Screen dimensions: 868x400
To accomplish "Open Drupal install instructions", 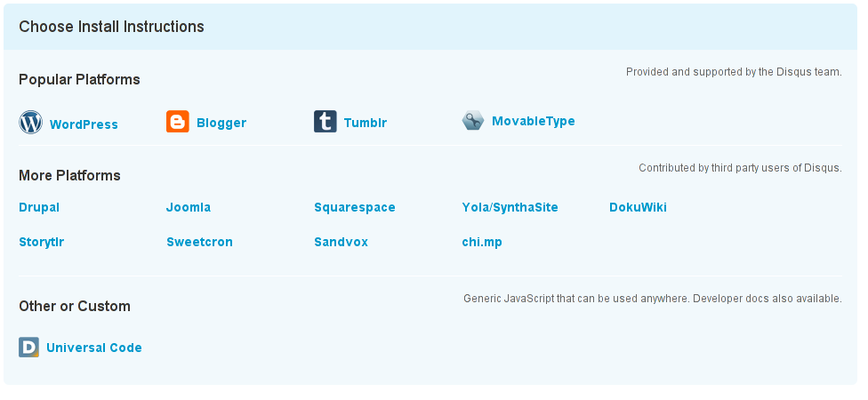I will pos(39,208).
